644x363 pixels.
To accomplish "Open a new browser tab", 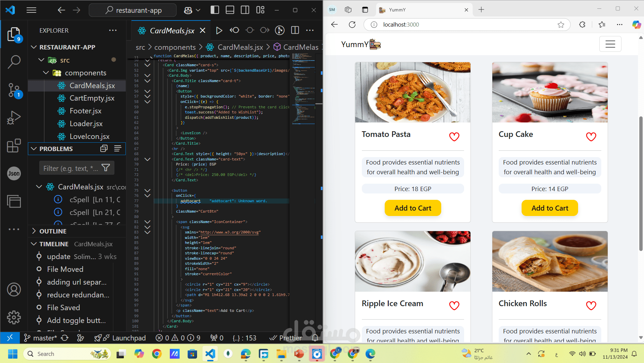I will pos(481,10).
